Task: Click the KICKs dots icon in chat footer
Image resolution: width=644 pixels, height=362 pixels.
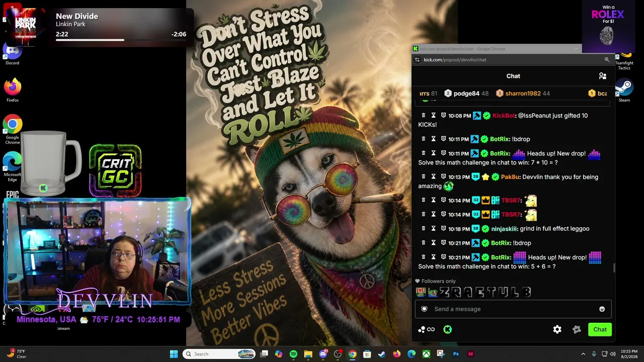Action: coord(422,329)
